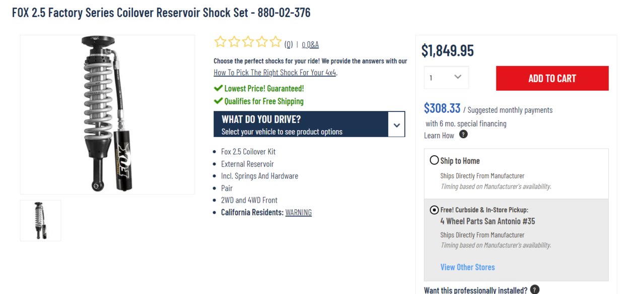This screenshot has height=294, width=644.
Task: Click the vehicle selector chevron arrow
Action: pyautogui.click(x=397, y=125)
